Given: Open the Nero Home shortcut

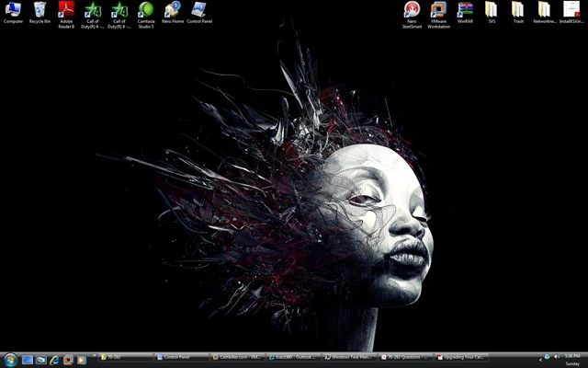Looking at the screenshot, I should point(173,12).
